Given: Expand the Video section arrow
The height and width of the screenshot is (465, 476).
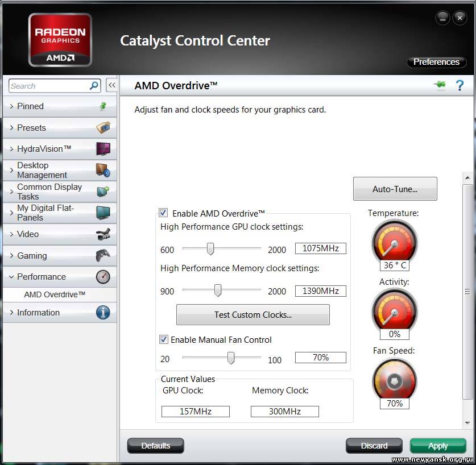Looking at the screenshot, I should tap(11, 234).
